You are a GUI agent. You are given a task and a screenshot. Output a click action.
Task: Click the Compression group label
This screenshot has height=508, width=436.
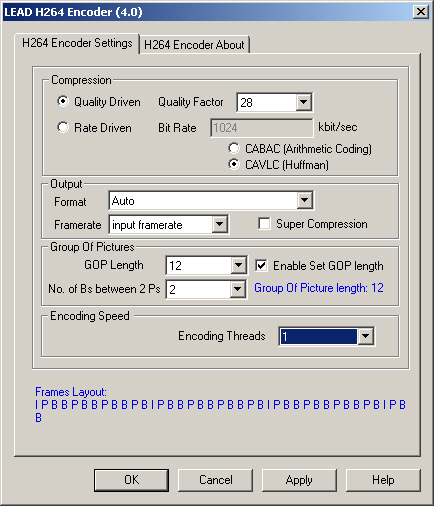[x=81, y=80]
